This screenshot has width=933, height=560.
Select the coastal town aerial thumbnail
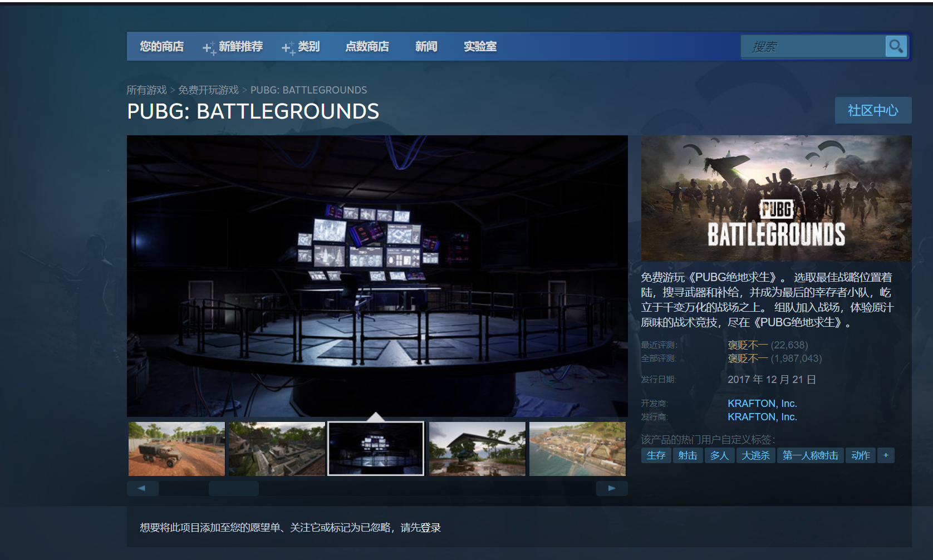pyautogui.click(x=577, y=449)
